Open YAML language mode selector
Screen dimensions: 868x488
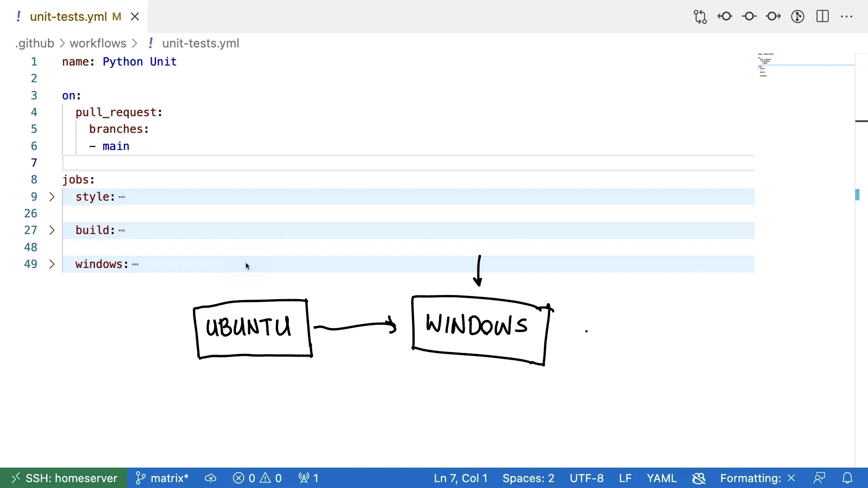661,478
